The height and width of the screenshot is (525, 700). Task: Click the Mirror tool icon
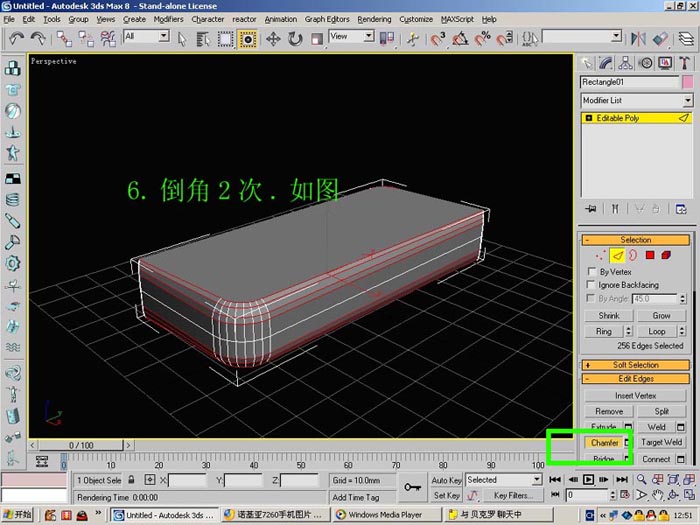[638, 39]
